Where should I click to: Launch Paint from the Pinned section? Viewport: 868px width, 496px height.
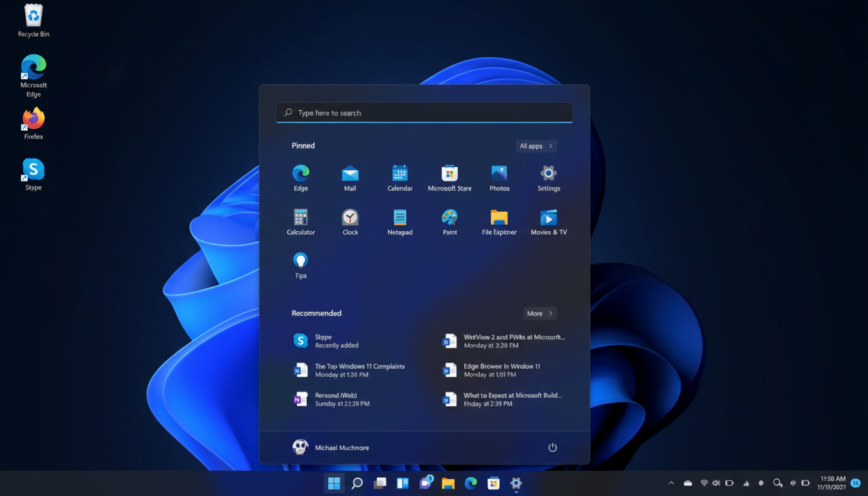(x=449, y=218)
